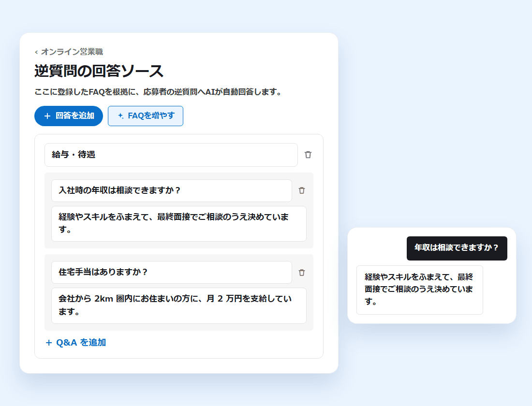This screenshot has width=532, height=406.
Task: Edit the 住宅手当はありますか？ question field
Action: pos(171,273)
